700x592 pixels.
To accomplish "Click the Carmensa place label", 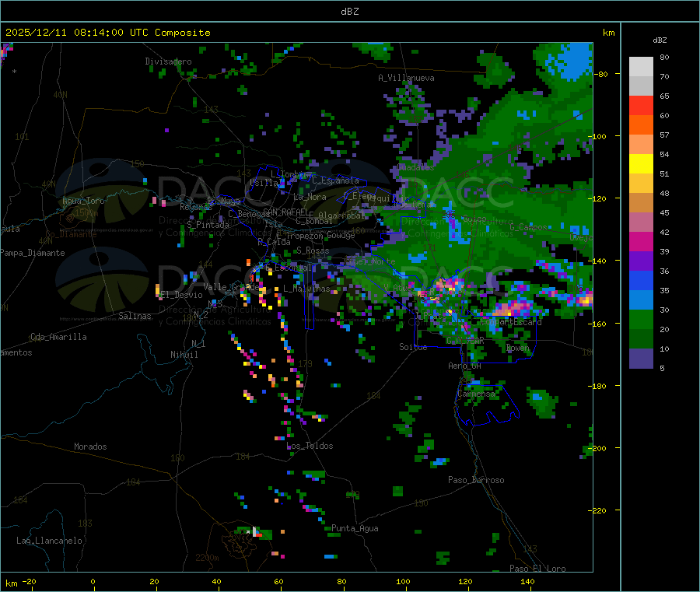I will (x=476, y=394).
